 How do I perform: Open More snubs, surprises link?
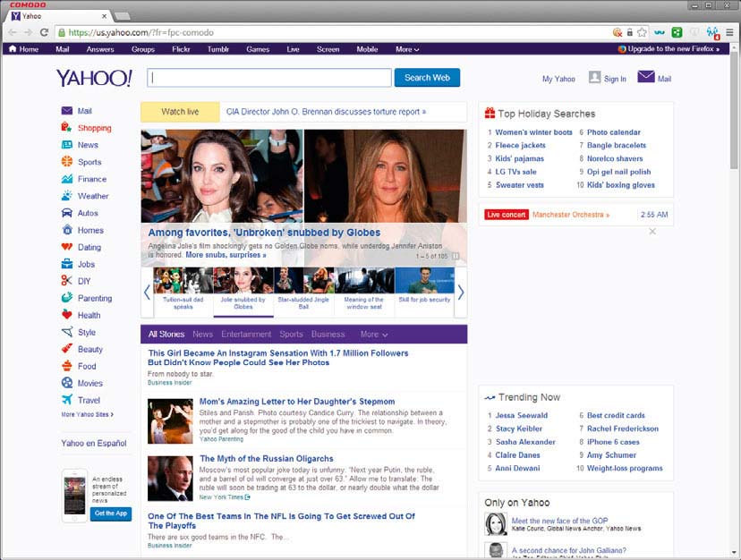pos(226,255)
